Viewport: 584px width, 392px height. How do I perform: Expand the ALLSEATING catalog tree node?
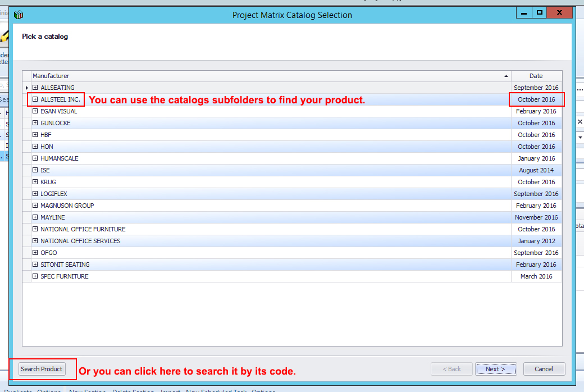pos(35,88)
